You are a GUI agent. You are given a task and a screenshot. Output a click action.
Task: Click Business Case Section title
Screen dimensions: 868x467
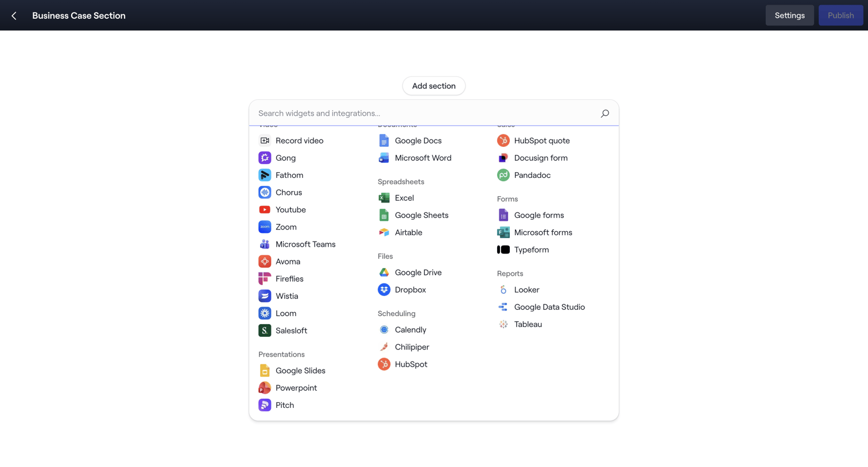(79, 15)
